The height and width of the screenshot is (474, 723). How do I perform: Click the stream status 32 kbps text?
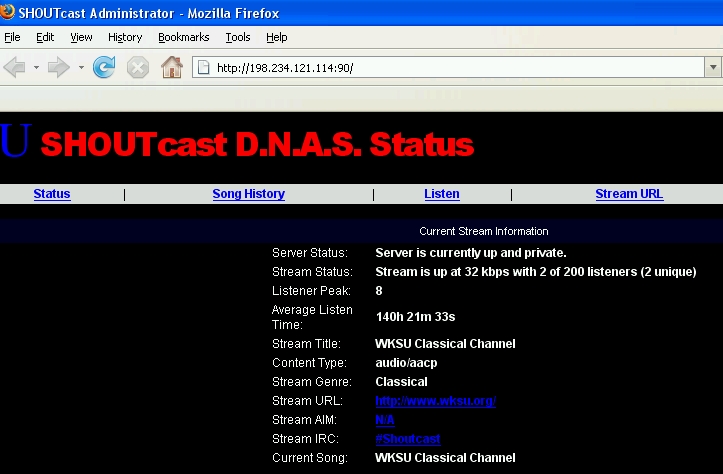click(x=536, y=272)
